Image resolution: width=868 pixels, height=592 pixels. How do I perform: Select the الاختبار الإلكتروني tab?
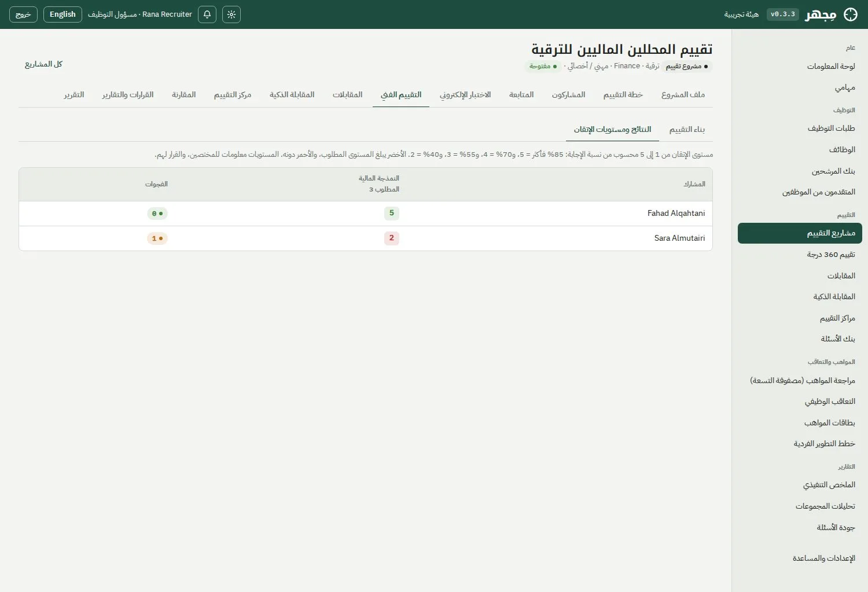465,95
